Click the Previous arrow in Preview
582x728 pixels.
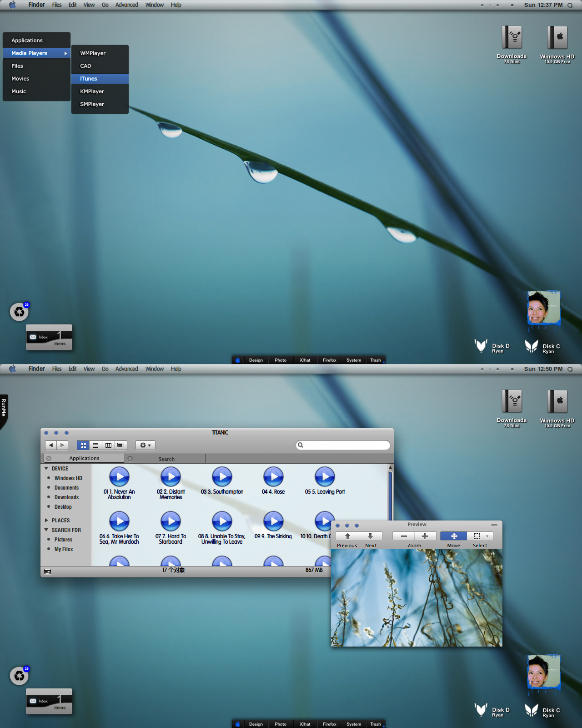[347, 536]
